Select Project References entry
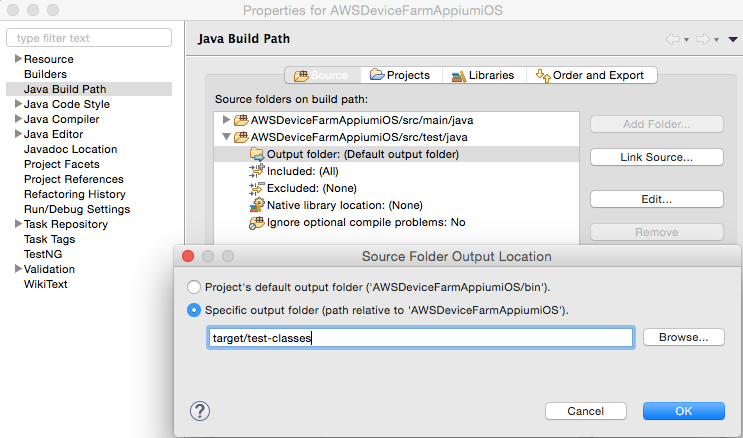The width and height of the screenshot is (743, 438). coord(74,179)
